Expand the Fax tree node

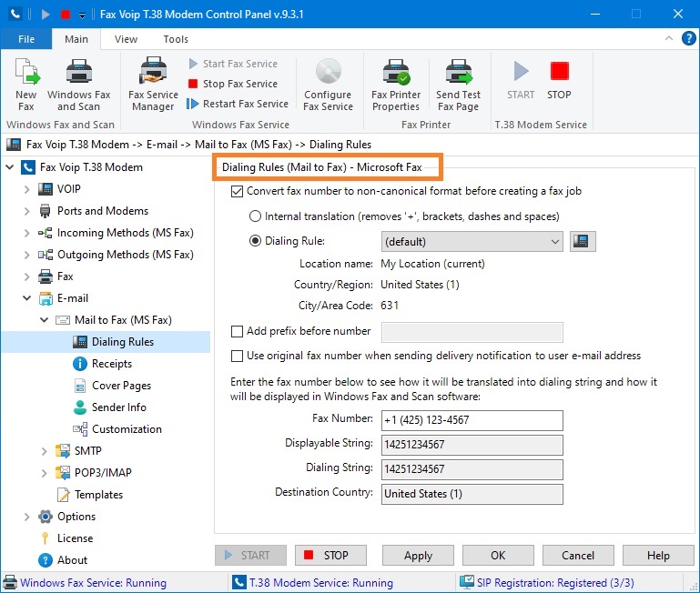(x=26, y=276)
